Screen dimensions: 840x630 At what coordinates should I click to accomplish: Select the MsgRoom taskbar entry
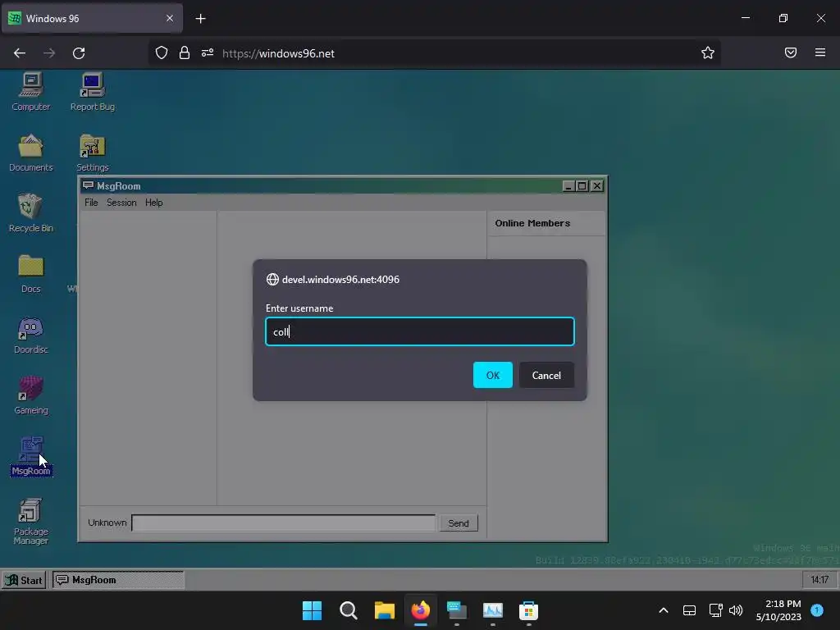[x=118, y=580]
